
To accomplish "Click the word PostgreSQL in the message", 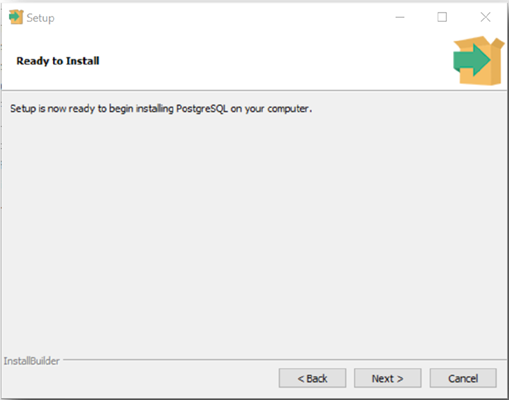I will click(x=202, y=109).
